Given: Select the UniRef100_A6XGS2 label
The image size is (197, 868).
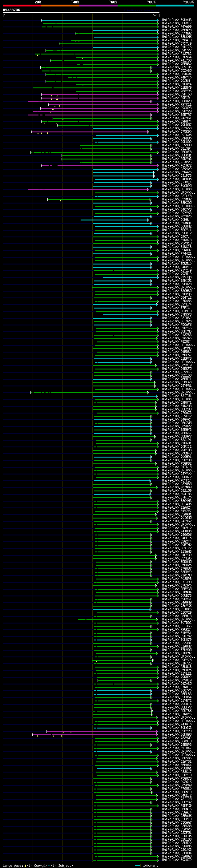Looking at the screenshot, I should (176, 165).
